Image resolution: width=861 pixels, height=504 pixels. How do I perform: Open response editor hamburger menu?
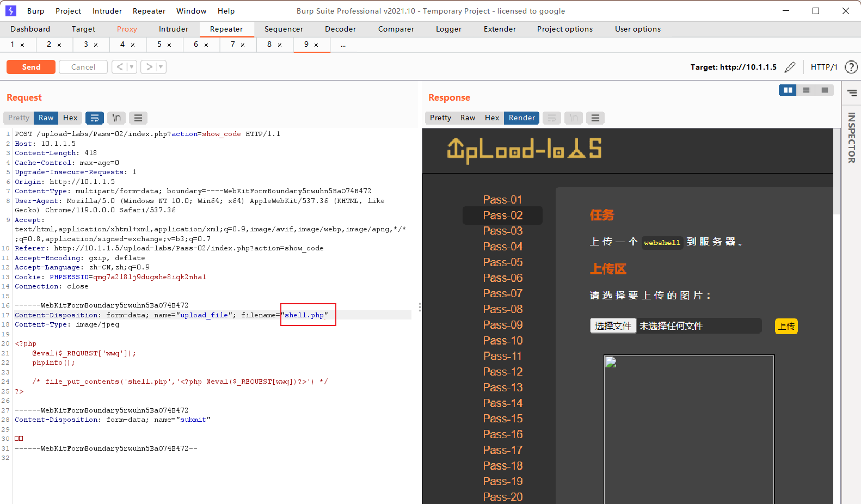click(x=595, y=118)
